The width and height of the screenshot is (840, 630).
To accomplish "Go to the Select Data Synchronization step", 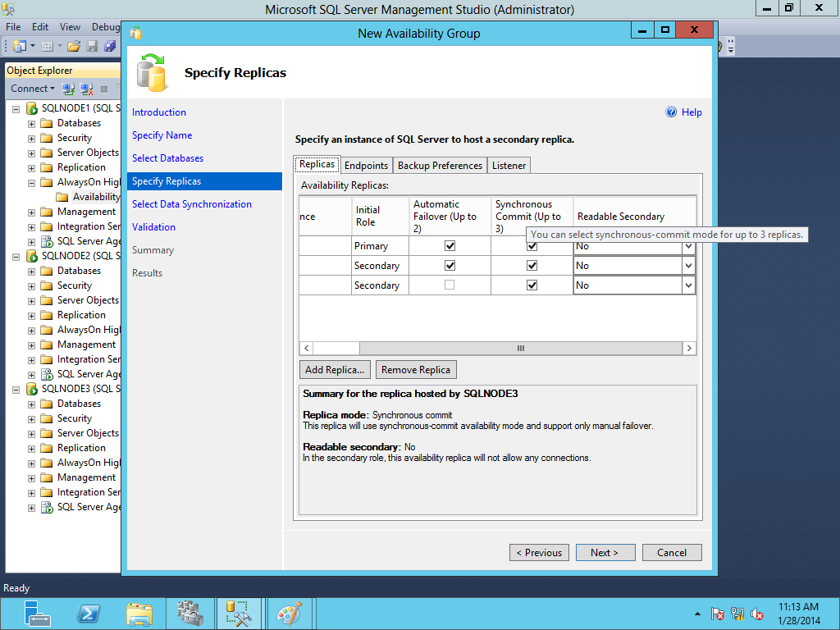I will tap(192, 204).
